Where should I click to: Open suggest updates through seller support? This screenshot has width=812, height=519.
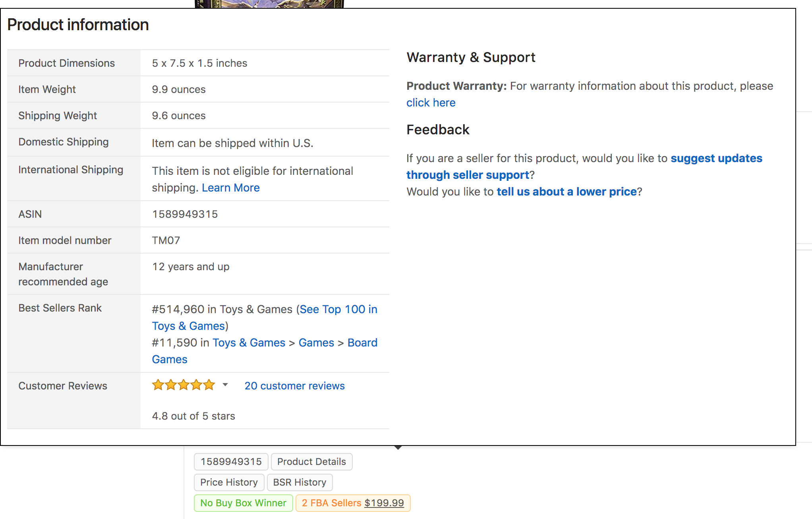584,167
